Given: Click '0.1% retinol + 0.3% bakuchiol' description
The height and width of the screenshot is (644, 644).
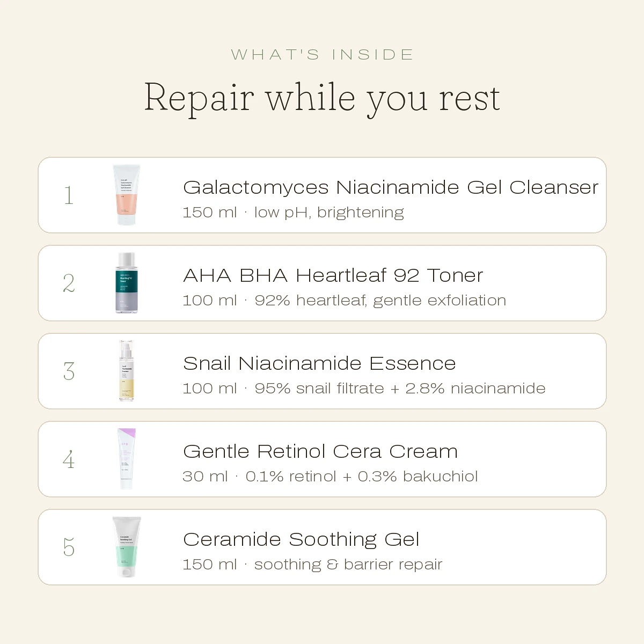Looking at the screenshot, I should point(362,477).
